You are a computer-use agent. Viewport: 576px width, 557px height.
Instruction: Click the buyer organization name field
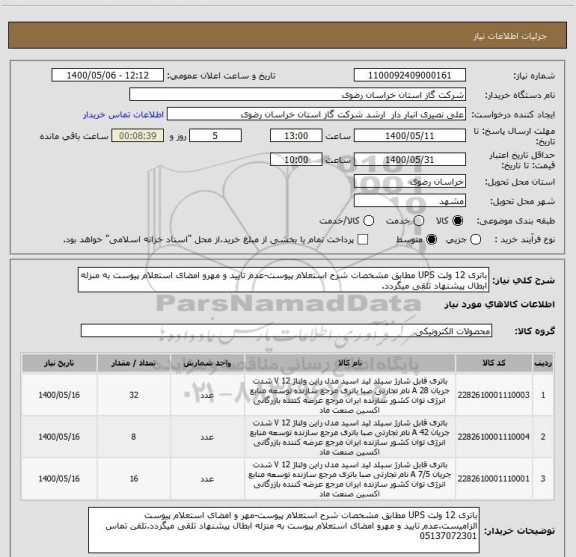click(x=298, y=94)
